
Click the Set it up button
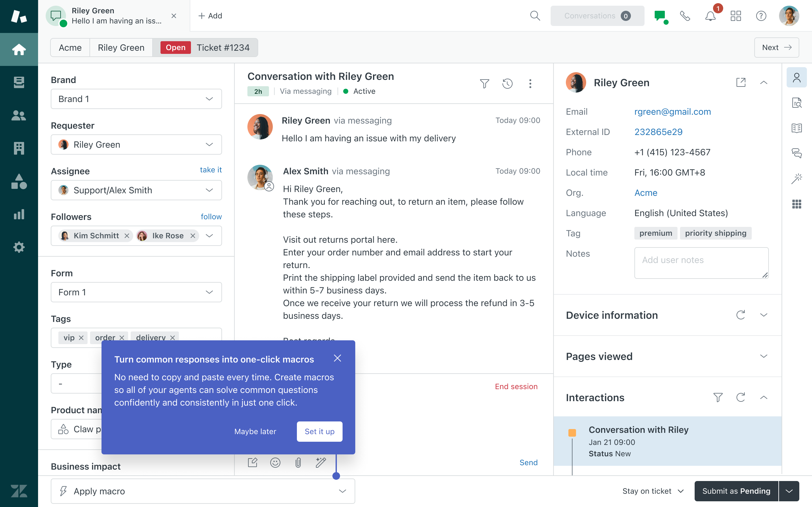pyautogui.click(x=319, y=431)
